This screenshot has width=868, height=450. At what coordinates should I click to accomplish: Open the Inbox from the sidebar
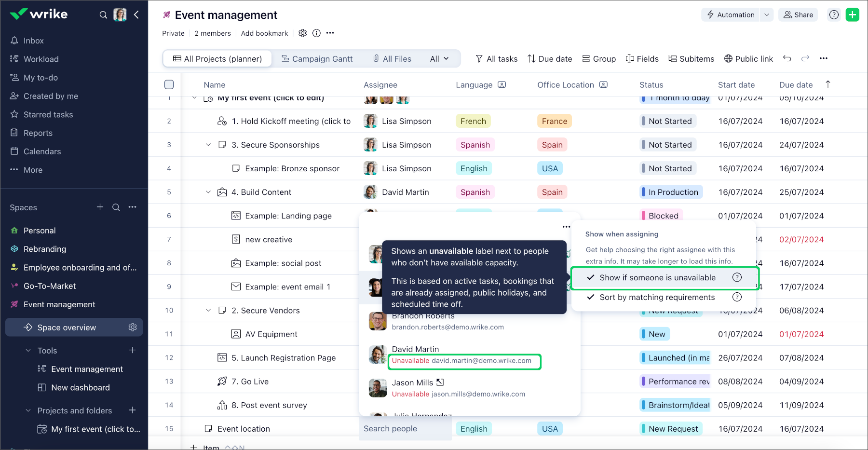[x=34, y=40]
